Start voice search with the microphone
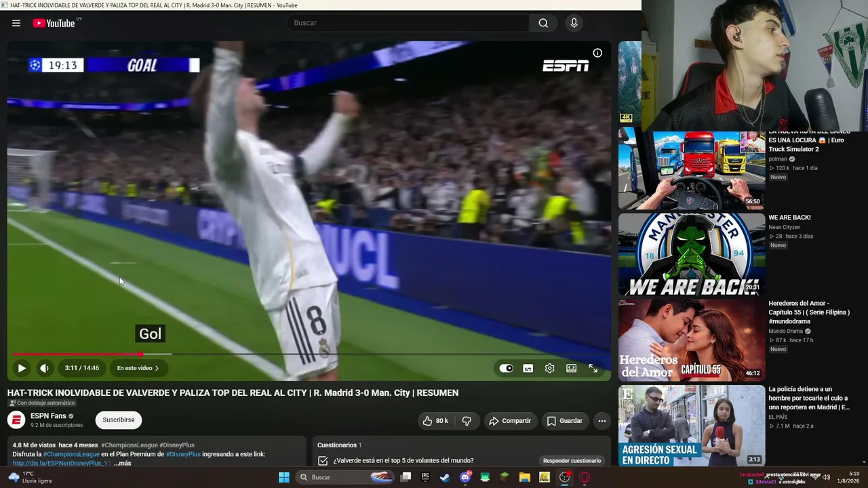 (x=574, y=23)
